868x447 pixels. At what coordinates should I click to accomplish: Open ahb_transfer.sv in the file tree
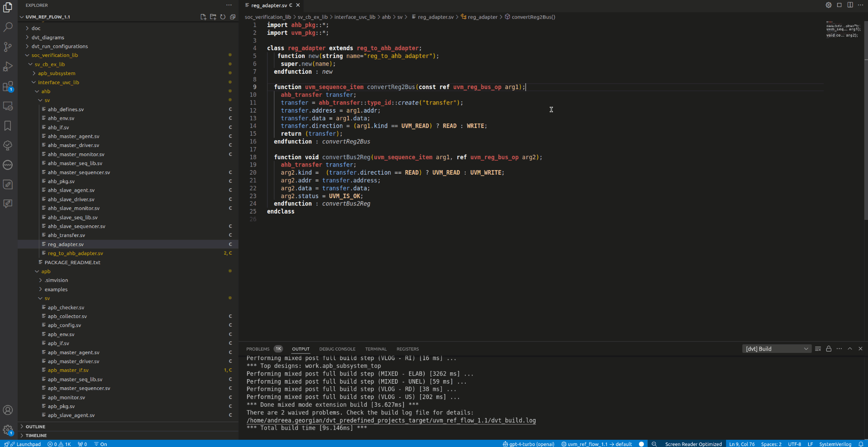click(66, 235)
